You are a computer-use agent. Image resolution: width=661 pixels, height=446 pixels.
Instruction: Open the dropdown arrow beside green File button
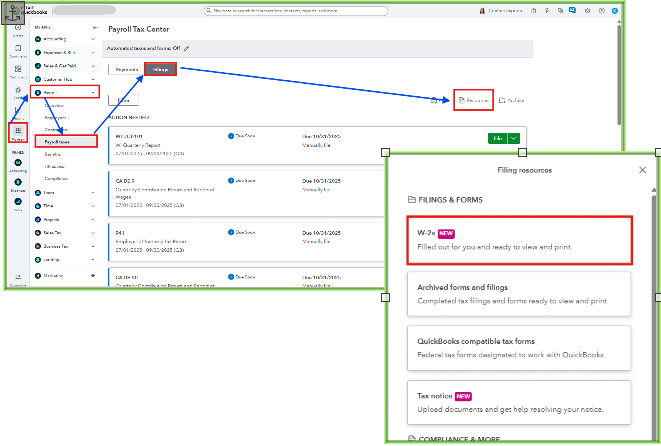point(513,138)
